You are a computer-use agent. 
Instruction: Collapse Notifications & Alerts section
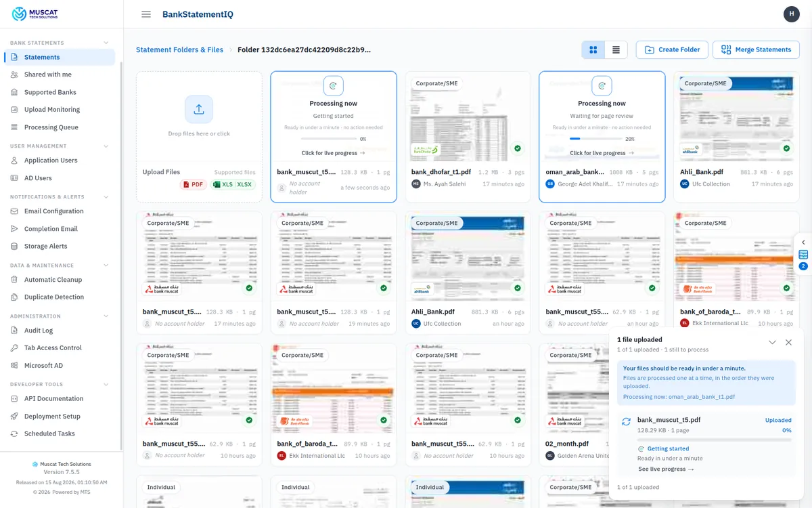tap(106, 196)
